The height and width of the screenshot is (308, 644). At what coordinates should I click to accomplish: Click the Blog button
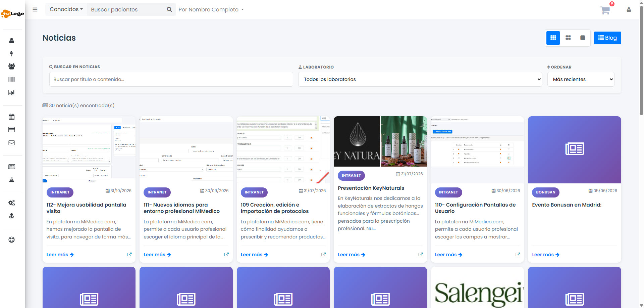coord(607,38)
